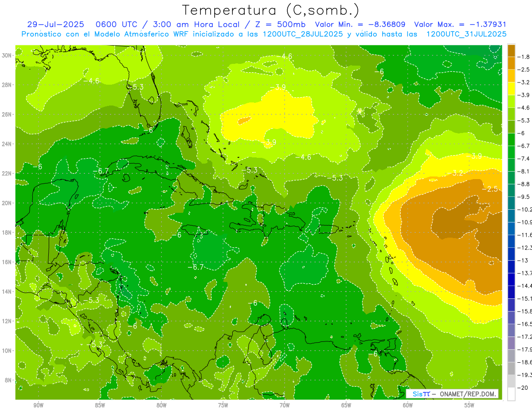Click the "85W" longitude axis label
The height and width of the screenshot is (411, 532).
pos(100,405)
